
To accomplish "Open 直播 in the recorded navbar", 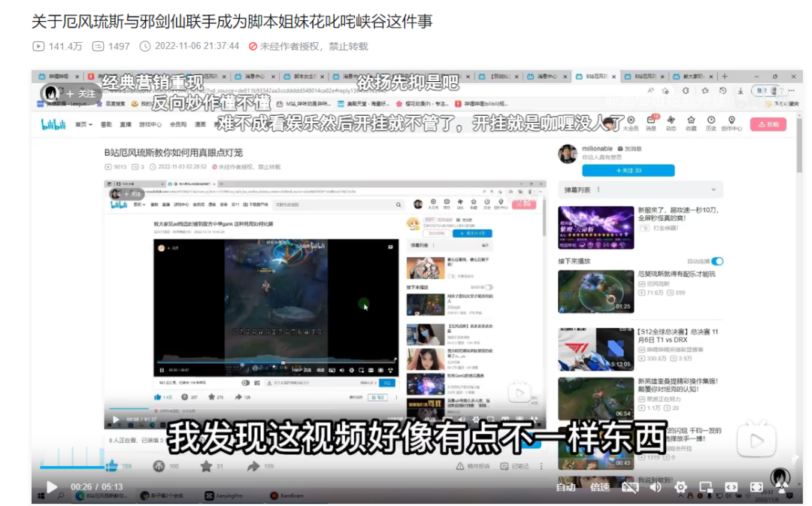I will (126, 124).
